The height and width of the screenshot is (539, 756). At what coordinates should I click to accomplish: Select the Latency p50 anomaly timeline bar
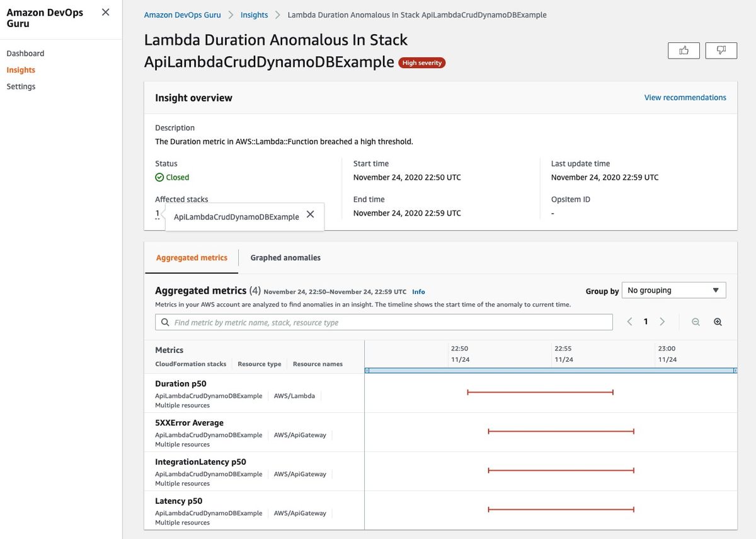[x=561, y=509]
